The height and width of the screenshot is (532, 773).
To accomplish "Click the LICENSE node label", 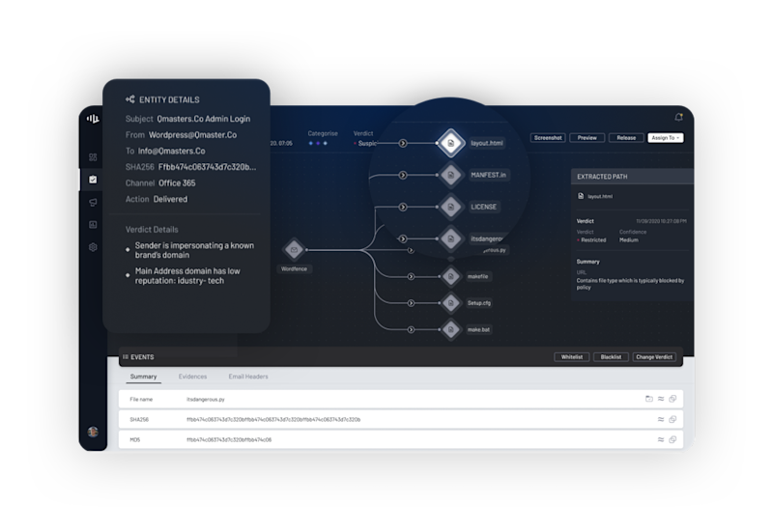I will click(x=484, y=207).
